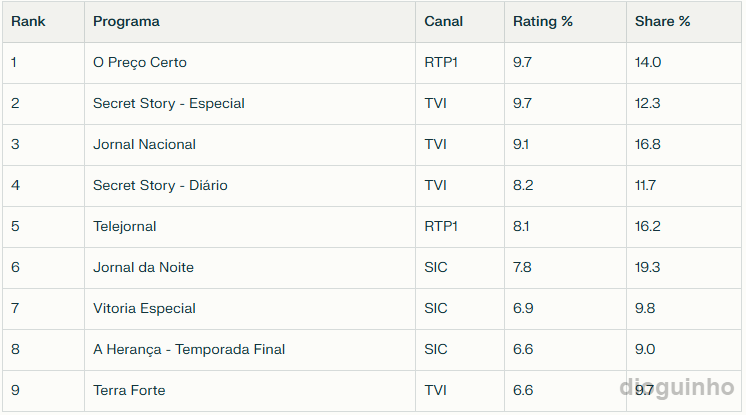The height and width of the screenshot is (415, 746).
Task: Select Secret Story - Especial entry
Action: pos(169,104)
